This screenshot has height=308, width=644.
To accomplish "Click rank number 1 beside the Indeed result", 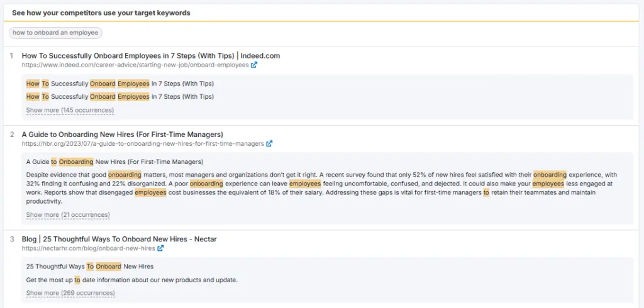I will point(12,56).
